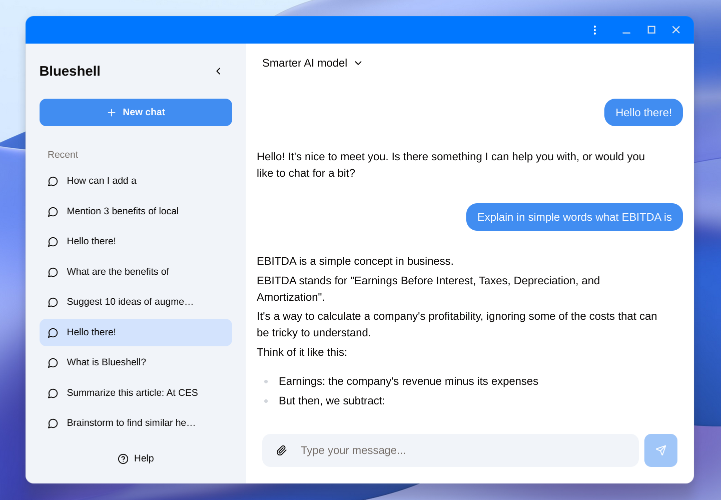Open 'Brainstorm to find similar he…' chat
Viewport: 721px width, 500px height.
[x=136, y=423]
